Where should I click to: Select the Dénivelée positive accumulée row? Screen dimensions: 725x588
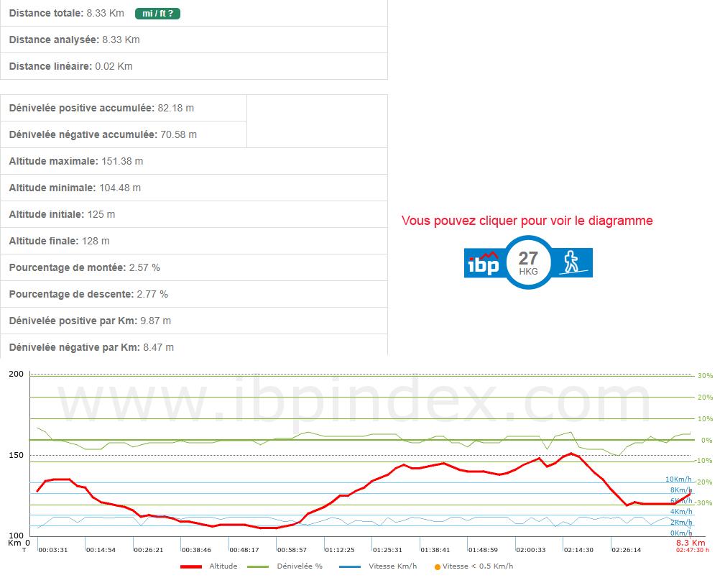pos(124,108)
